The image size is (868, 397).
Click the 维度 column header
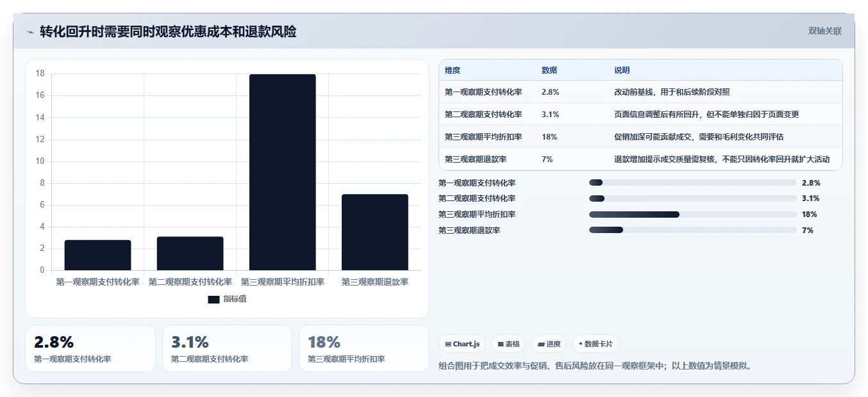pyautogui.click(x=453, y=70)
